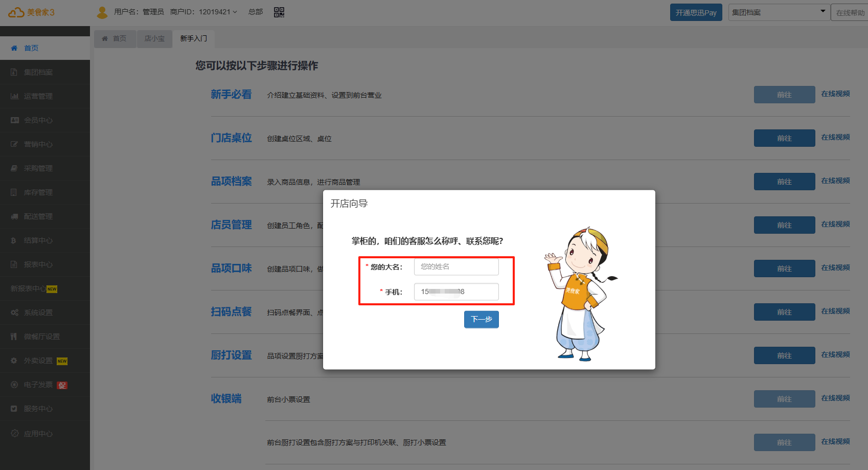Open 电子发票 in the sidebar
This screenshot has width=868, height=470.
point(38,385)
